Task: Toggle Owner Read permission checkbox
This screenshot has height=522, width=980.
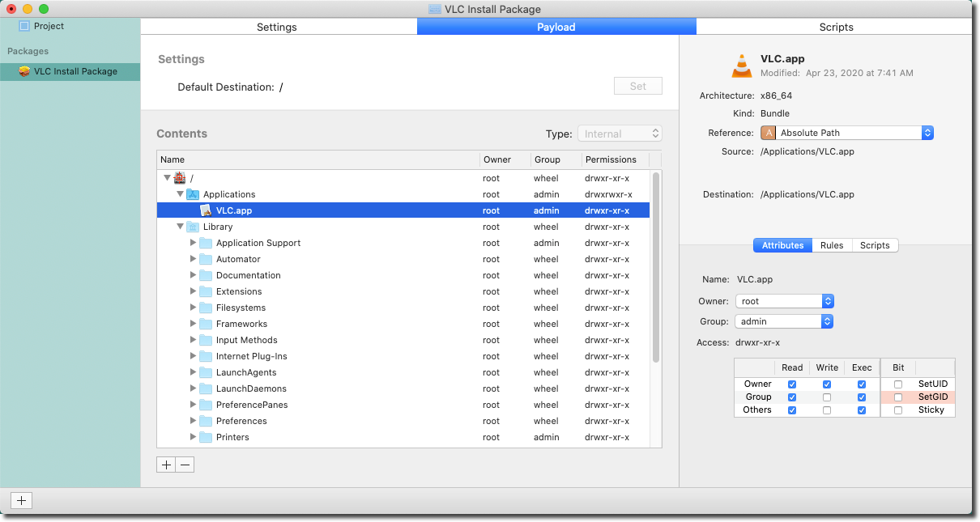Action: click(x=792, y=384)
